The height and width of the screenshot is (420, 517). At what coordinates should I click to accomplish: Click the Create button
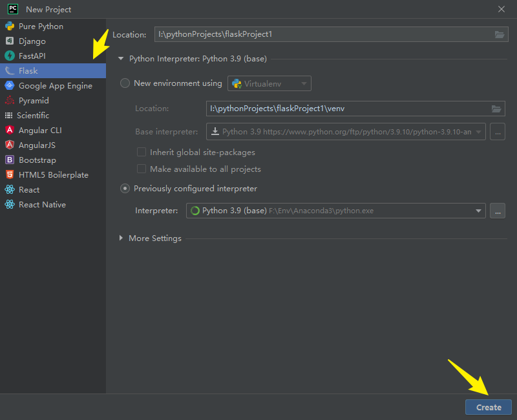489,407
